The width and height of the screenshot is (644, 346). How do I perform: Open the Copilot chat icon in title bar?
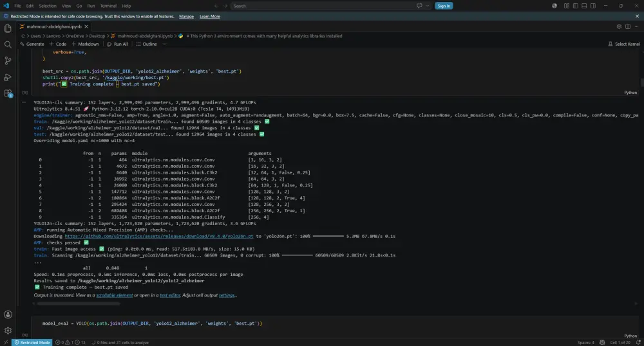419,6
